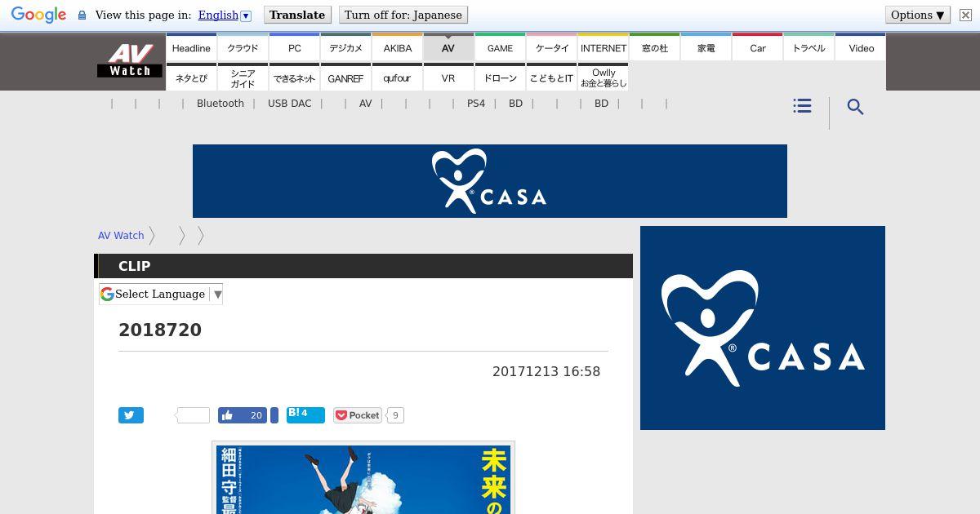Click the article title 2018720
This screenshot has height=514, width=980.
click(160, 330)
